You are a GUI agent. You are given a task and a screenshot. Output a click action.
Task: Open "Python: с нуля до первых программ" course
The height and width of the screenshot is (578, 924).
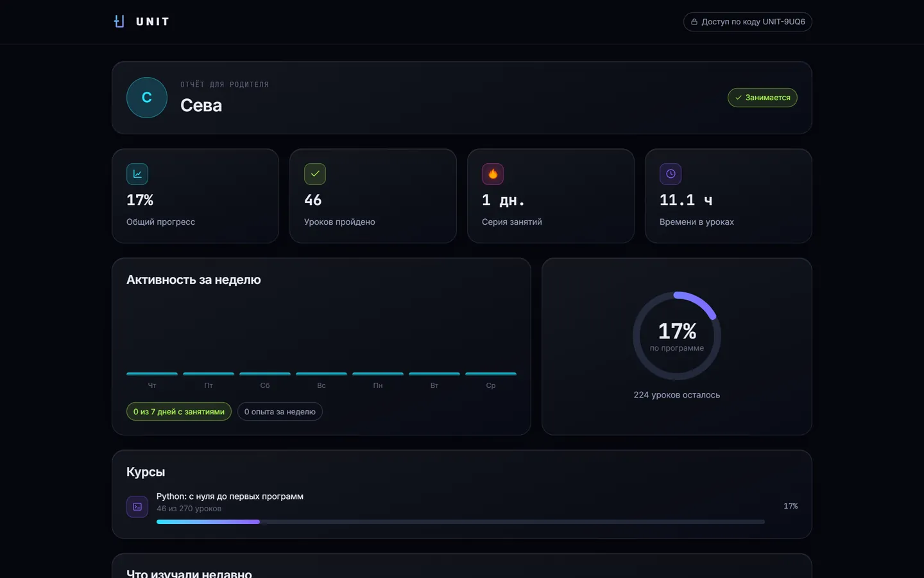click(230, 496)
